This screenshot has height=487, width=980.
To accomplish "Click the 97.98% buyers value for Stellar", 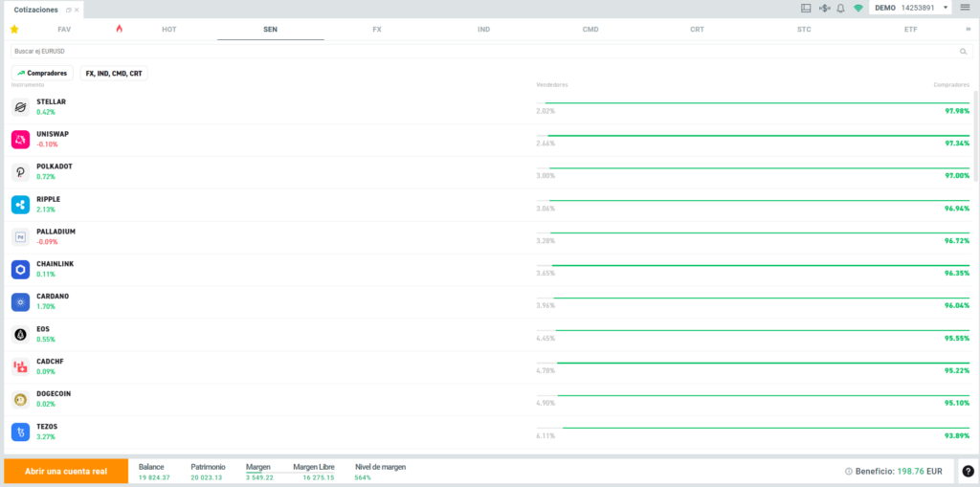I will tap(957, 111).
